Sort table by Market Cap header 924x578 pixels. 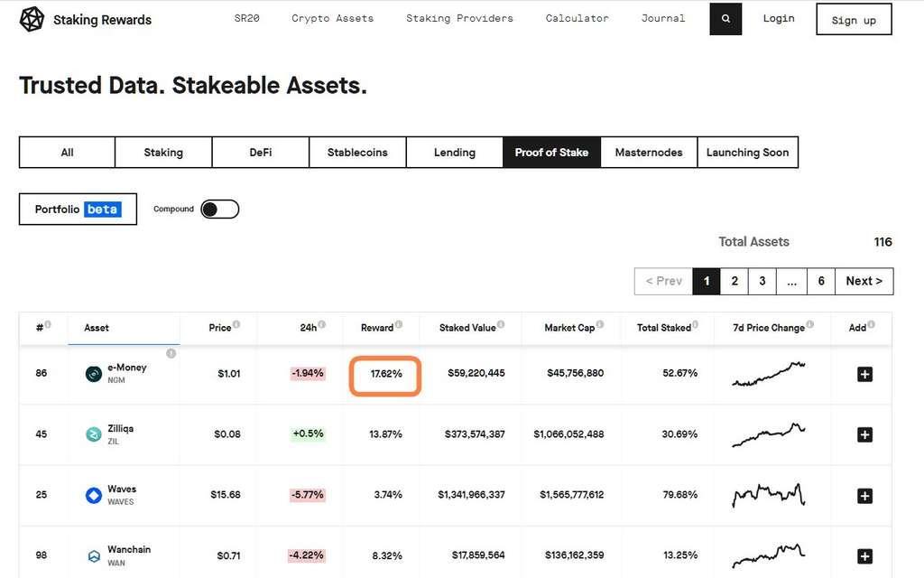pyautogui.click(x=569, y=328)
